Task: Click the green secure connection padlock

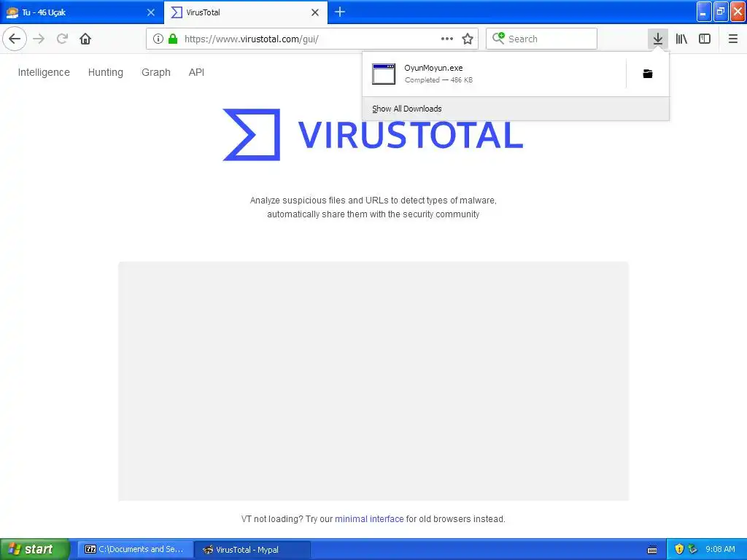Action: click(173, 39)
